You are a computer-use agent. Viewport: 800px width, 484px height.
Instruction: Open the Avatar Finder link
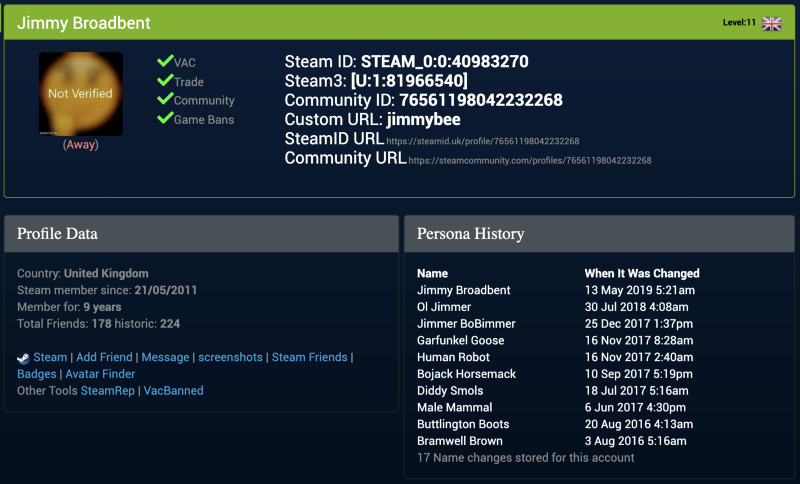[100, 374]
